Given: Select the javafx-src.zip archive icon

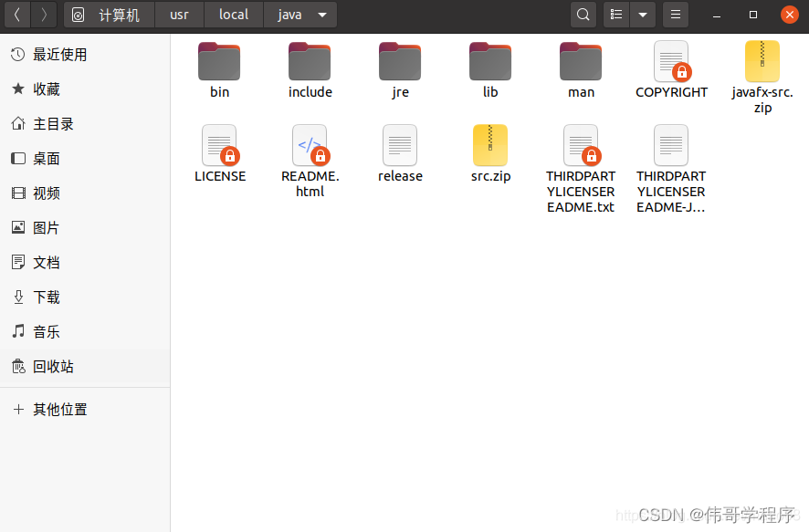Looking at the screenshot, I should point(762,61).
